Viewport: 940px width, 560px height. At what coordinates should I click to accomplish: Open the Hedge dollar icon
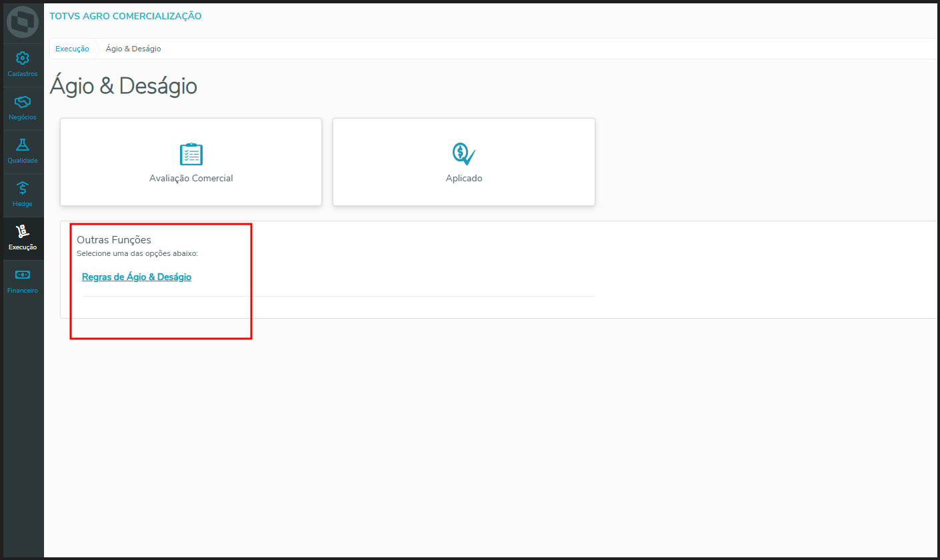point(23,188)
